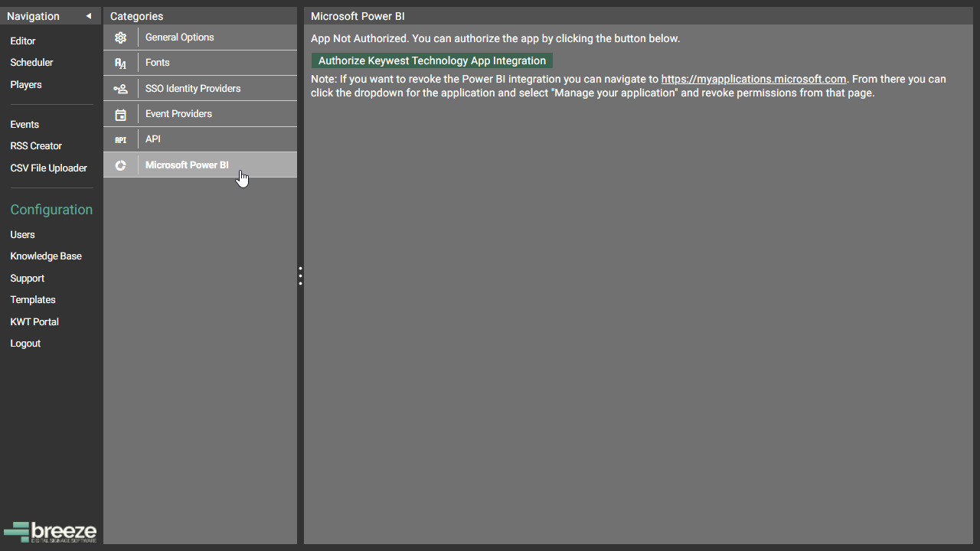Viewport: 980px width, 551px height.
Task: Click the Categories panel header
Action: [200, 16]
